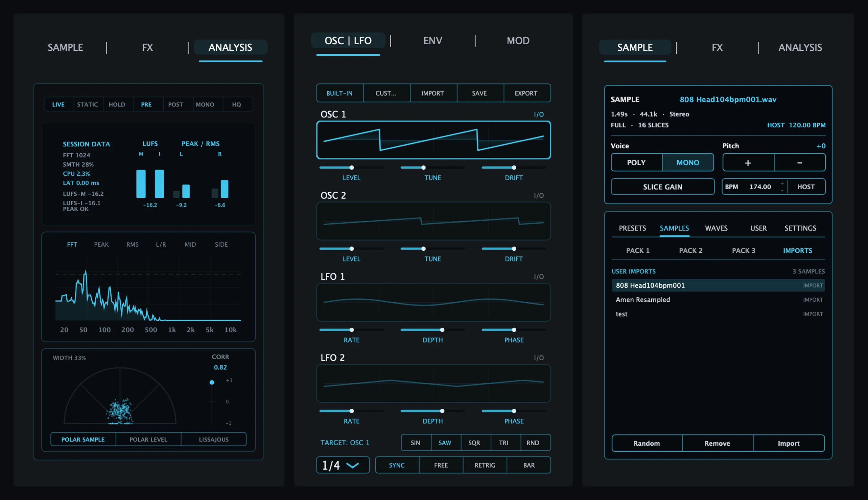
Task: Select the OSC 1 saw waveform display
Action: (x=433, y=140)
